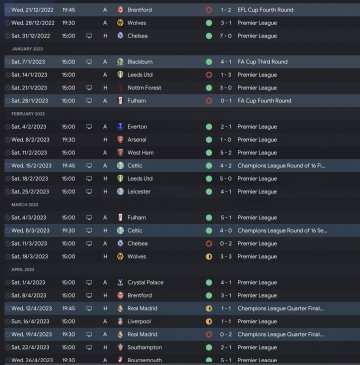Select the Liverpool 1 - 1 Premier League row
The width and height of the screenshot is (360, 365).
click(182, 322)
